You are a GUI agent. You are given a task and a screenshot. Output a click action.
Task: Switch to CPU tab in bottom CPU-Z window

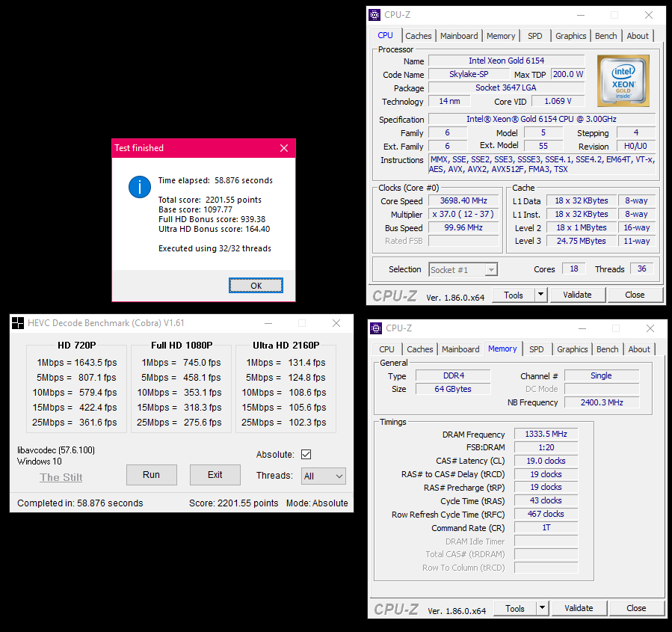386,349
